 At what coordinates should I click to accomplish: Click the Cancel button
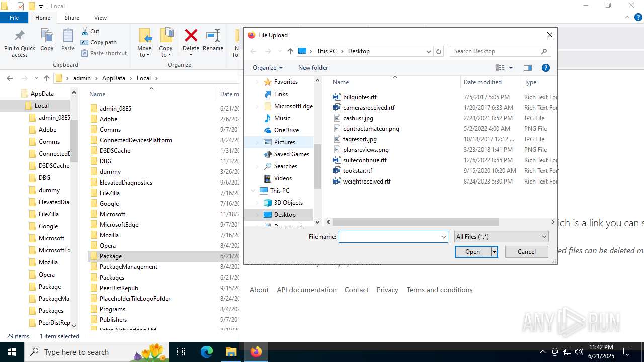click(527, 252)
